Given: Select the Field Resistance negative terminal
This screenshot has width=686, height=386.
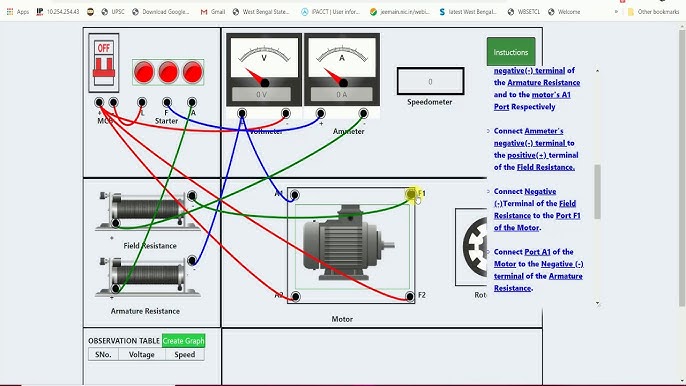Looking at the screenshot, I should pos(192,196).
